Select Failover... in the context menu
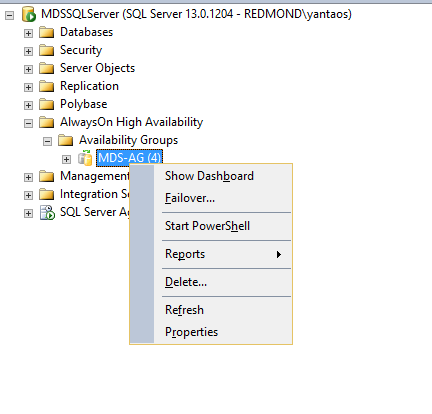432x414 pixels. tap(190, 198)
